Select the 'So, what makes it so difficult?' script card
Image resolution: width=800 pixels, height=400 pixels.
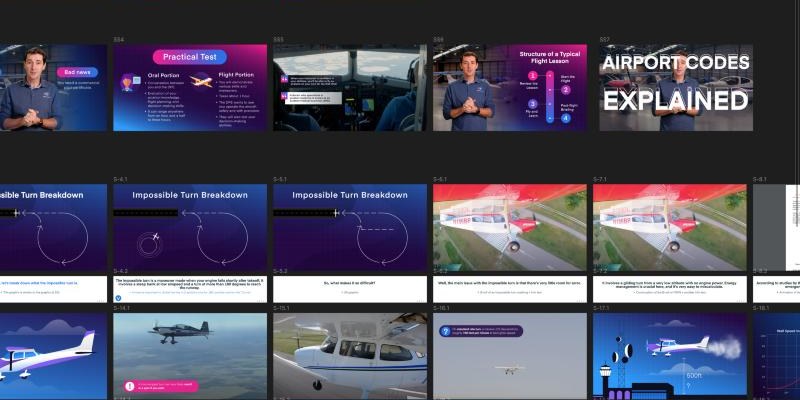pyautogui.click(x=350, y=290)
